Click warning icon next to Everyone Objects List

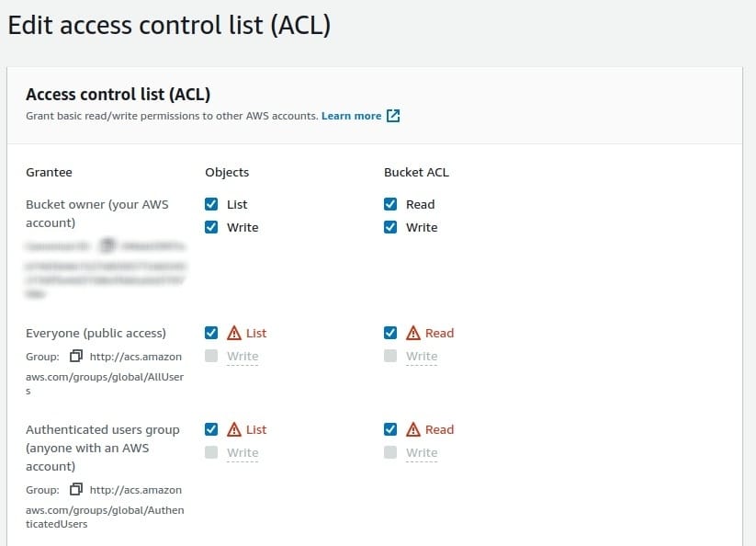[x=234, y=333]
